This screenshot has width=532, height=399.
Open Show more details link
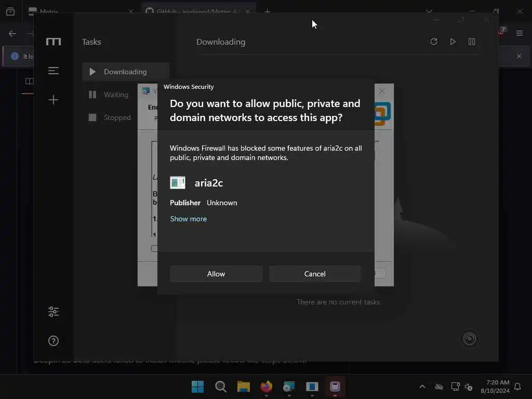click(x=188, y=219)
